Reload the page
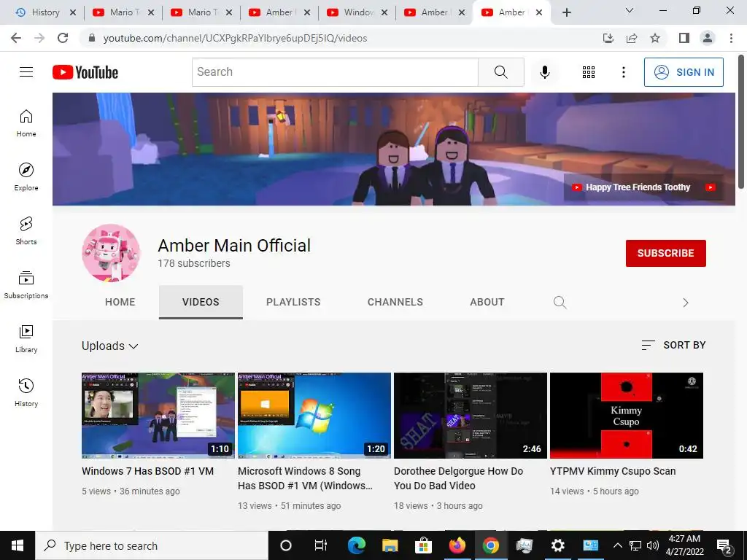Screen dimensions: 747x560 point(63,38)
